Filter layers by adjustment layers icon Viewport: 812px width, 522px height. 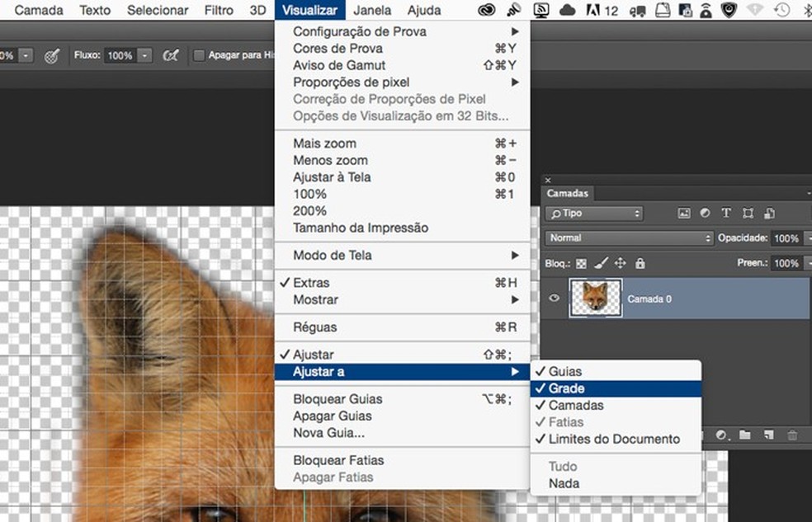[x=705, y=213]
